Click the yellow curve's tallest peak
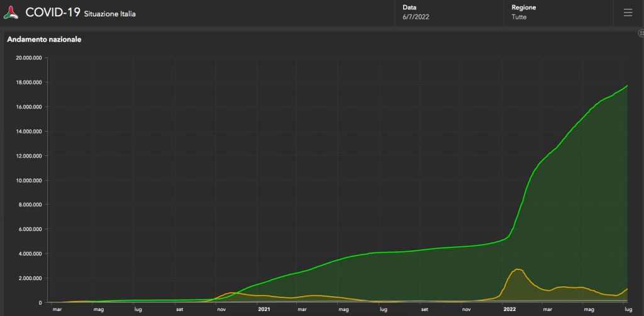 click(x=517, y=269)
